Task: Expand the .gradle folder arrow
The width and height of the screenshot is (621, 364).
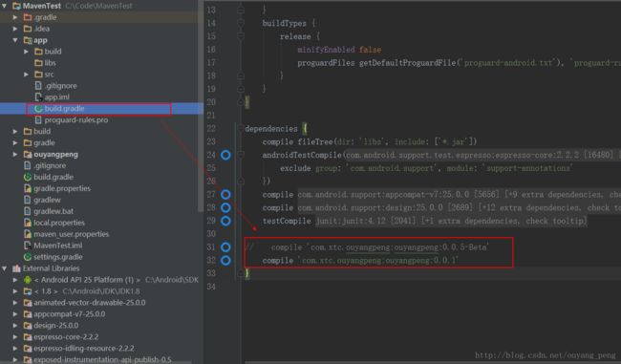Action: coord(15,17)
